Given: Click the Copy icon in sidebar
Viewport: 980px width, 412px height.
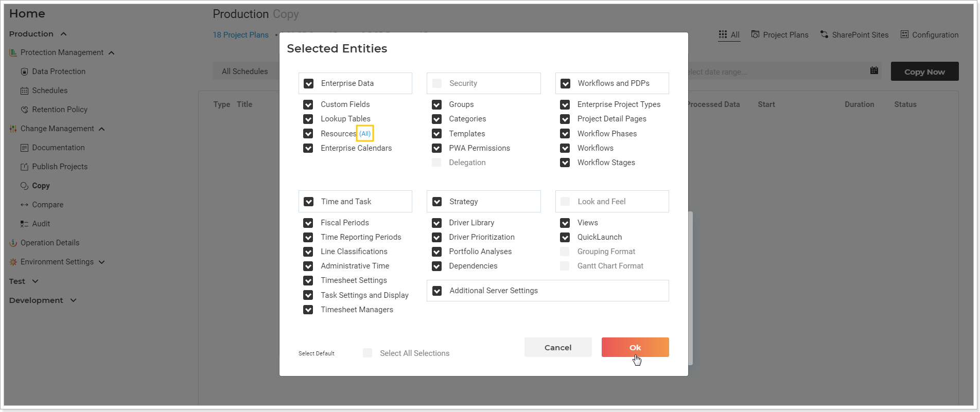Looking at the screenshot, I should 24,186.
